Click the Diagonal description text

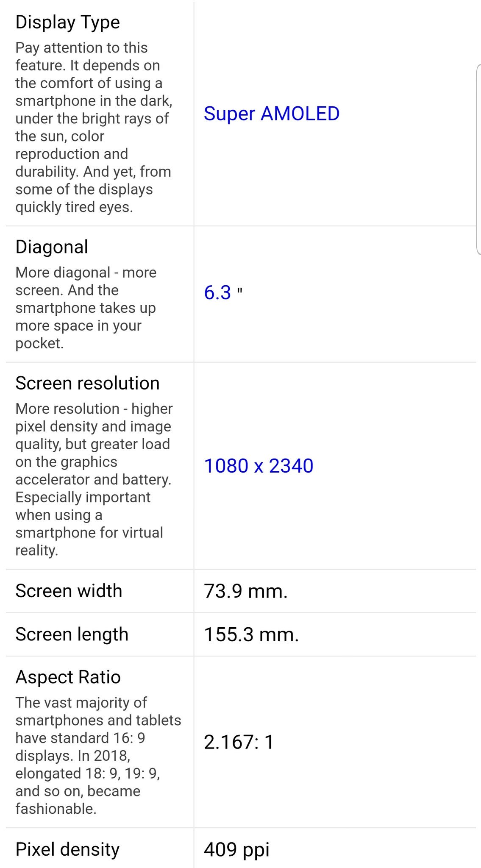[86, 308]
